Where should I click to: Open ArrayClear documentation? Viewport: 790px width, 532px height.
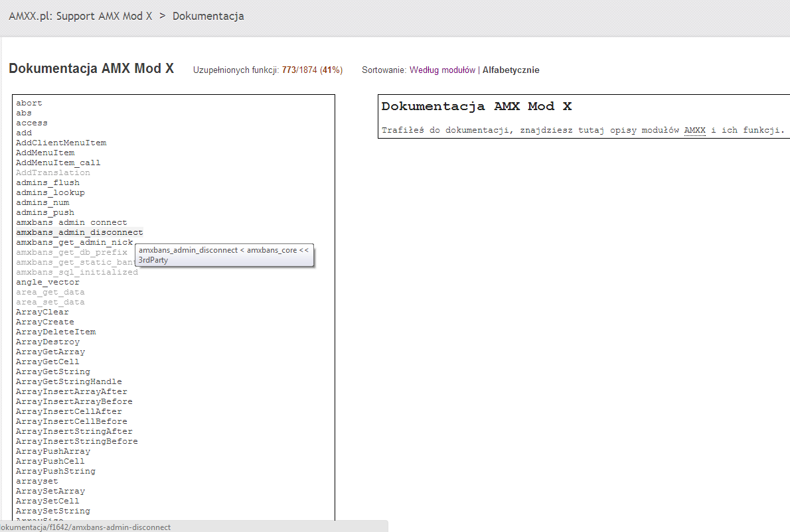pyautogui.click(x=42, y=312)
